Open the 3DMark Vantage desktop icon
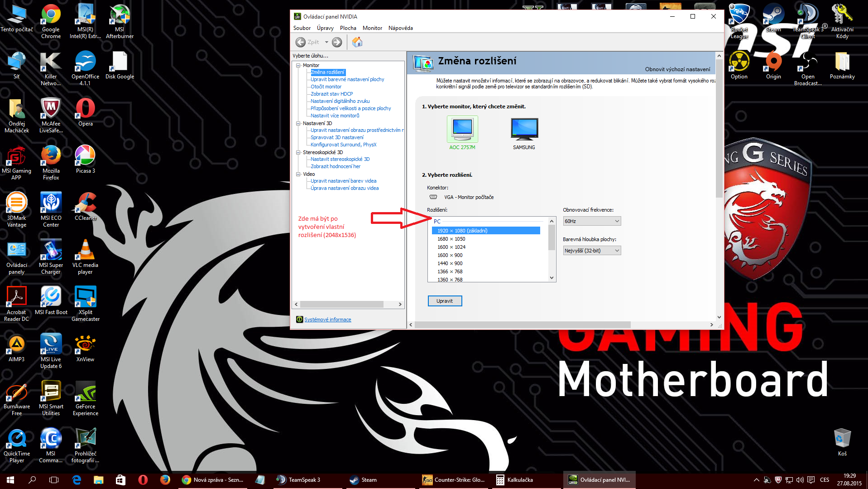The height and width of the screenshot is (489, 868). click(17, 209)
